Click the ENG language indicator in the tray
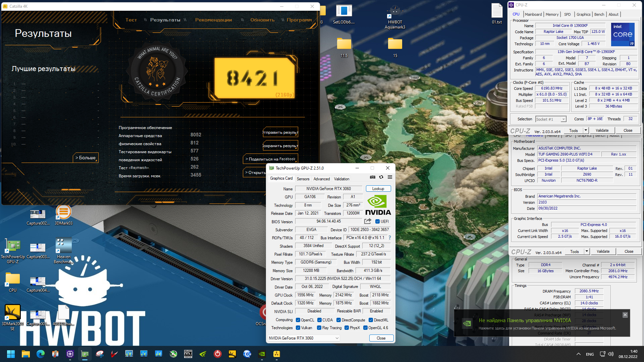This screenshot has width=644, height=362. click(590, 354)
